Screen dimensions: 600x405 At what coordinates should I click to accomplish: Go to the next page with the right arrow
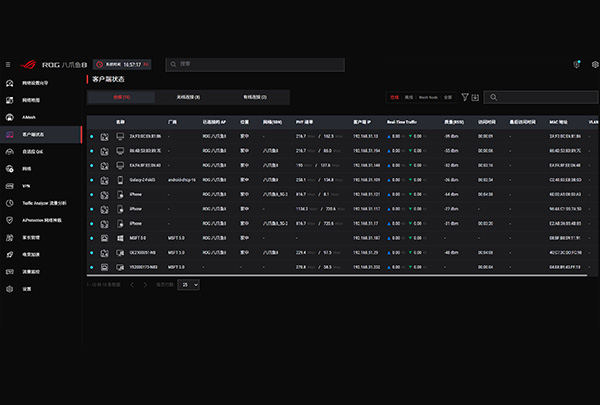(145, 285)
